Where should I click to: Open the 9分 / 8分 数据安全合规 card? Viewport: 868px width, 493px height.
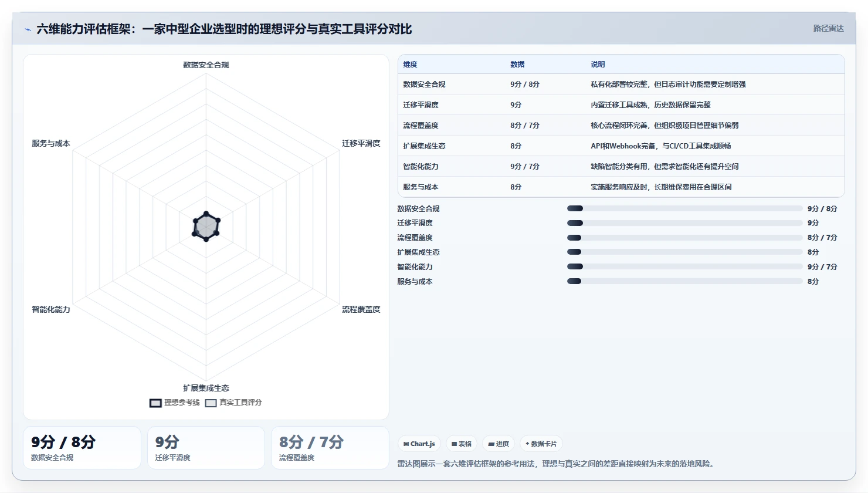[x=82, y=448]
